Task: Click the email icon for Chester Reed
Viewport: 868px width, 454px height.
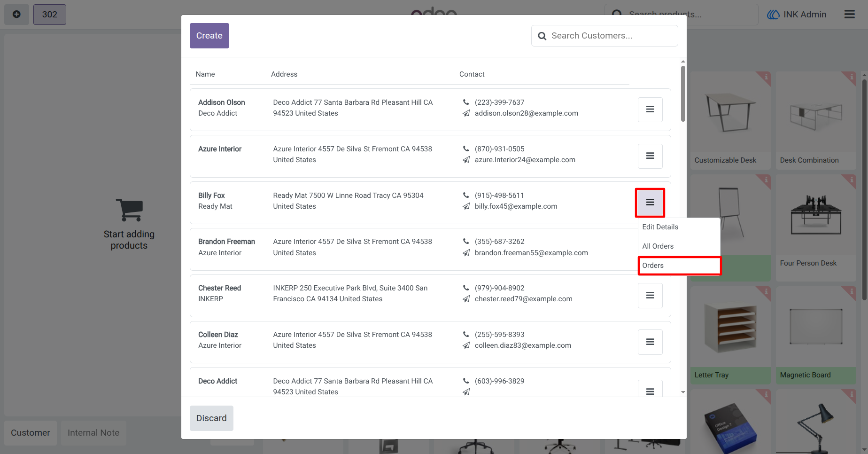Action: point(466,299)
